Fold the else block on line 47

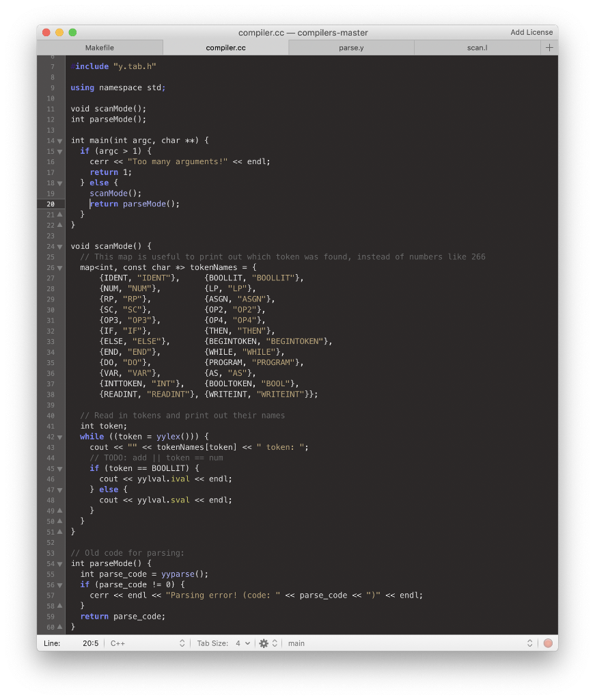(x=59, y=490)
